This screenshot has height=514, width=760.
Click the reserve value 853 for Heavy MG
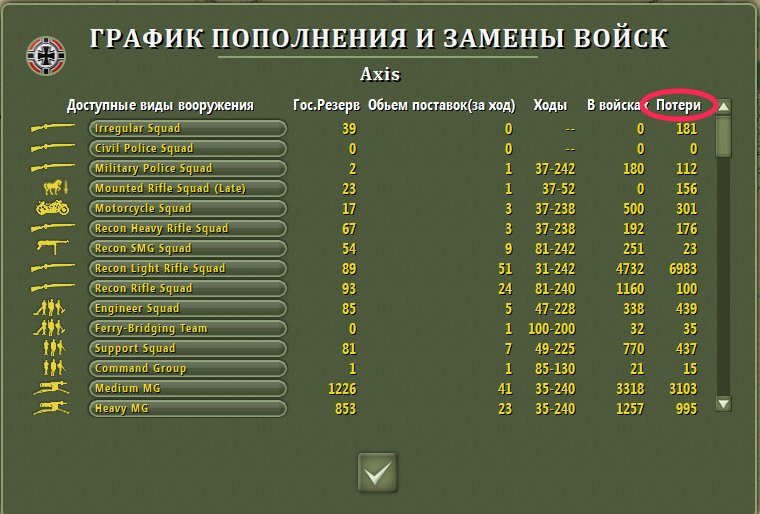[346, 409]
